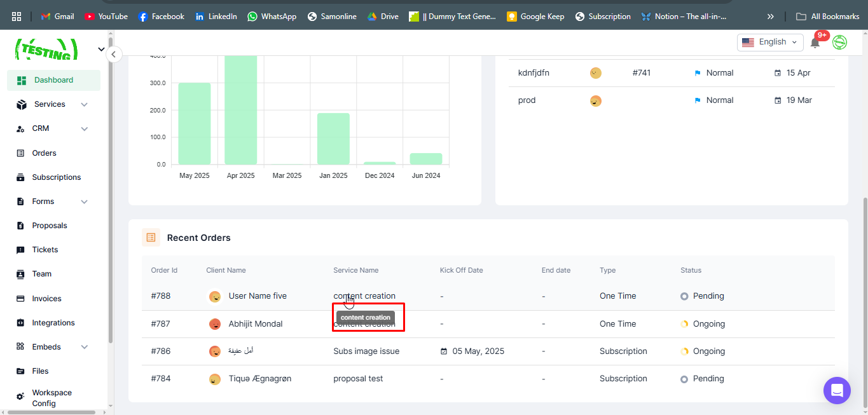Screen dimensions: 868x415
Task: Open the Google Keep bookmark
Action: (535, 17)
